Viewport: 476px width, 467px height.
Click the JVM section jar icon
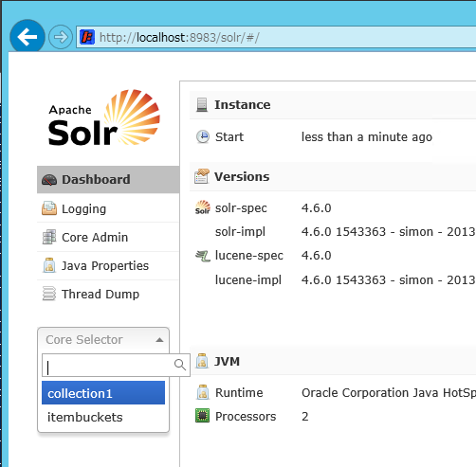click(x=202, y=361)
